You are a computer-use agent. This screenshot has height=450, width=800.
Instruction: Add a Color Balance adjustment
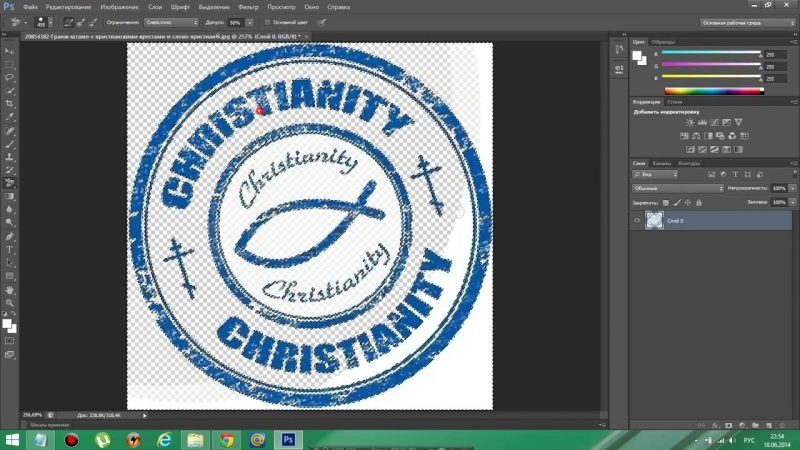(x=696, y=136)
